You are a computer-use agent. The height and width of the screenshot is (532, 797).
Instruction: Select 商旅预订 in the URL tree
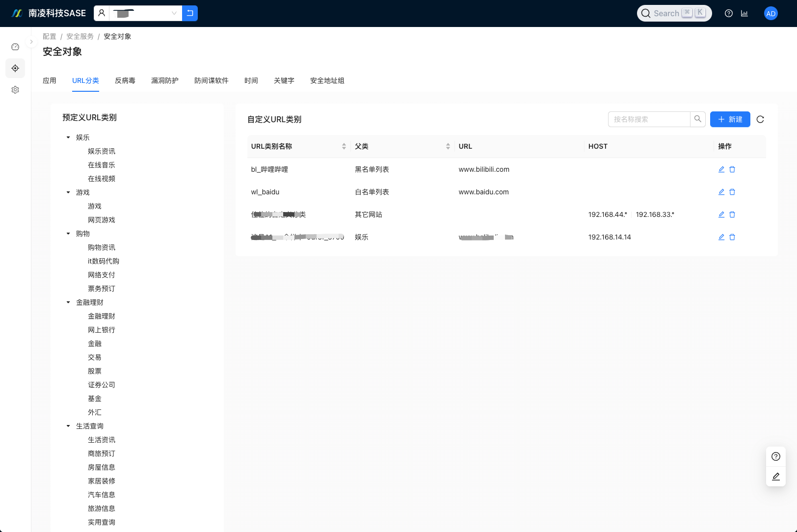point(102,453)
